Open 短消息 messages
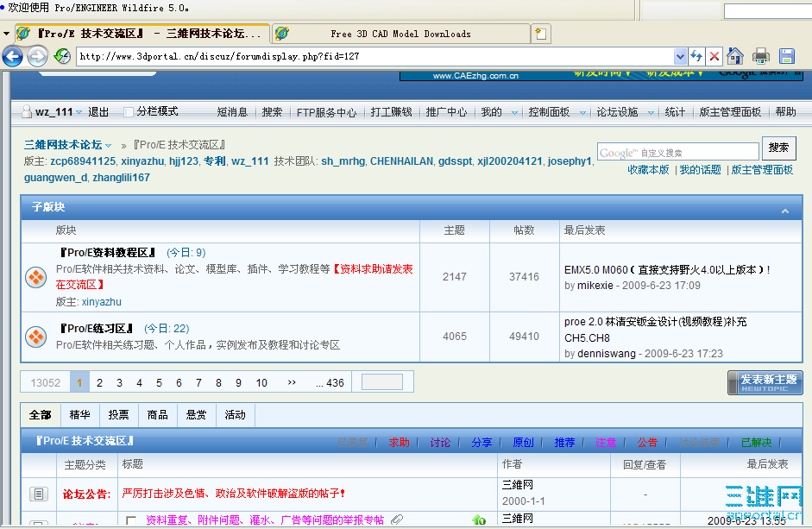 click(x=232, y=112)
